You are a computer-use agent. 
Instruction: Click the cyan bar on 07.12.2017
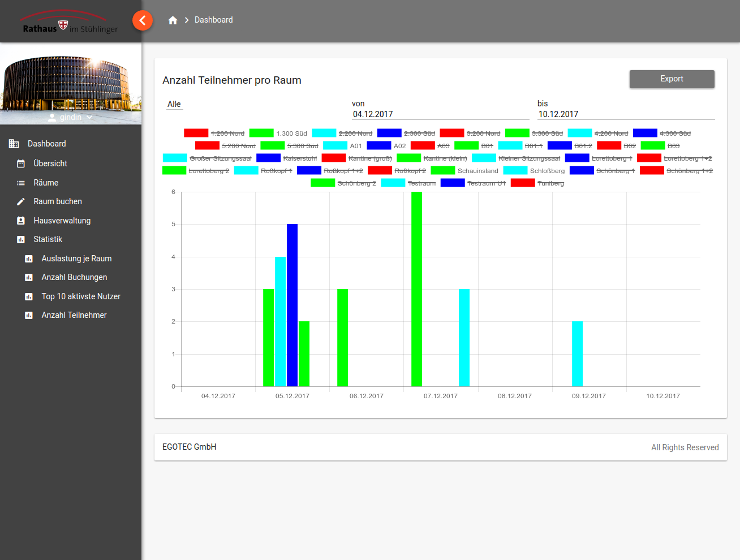click(x=464, y=338)
